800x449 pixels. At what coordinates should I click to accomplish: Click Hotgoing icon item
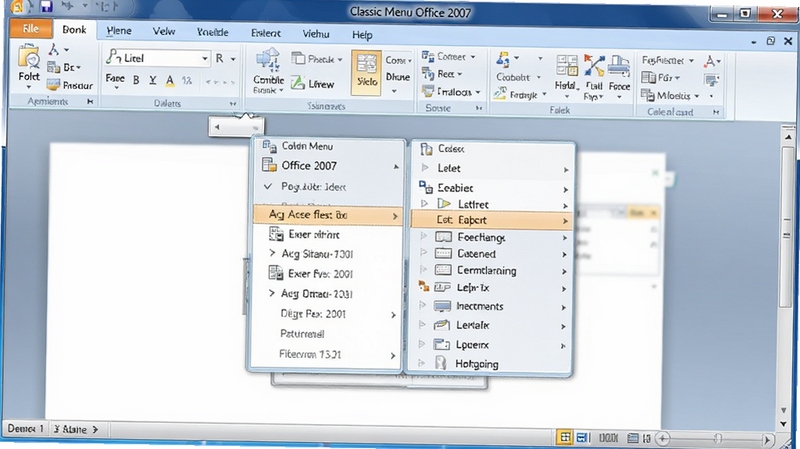tap(492, 364)
